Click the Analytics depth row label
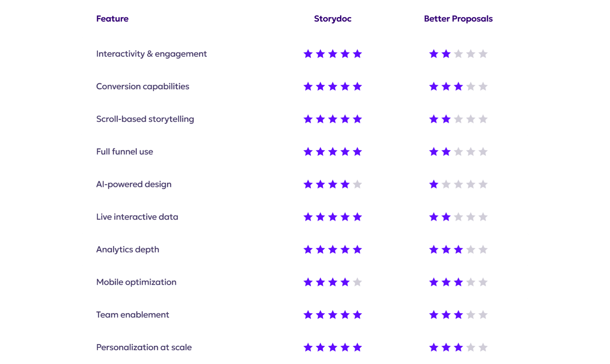610x364 pixels. click(x=128, y=250)
